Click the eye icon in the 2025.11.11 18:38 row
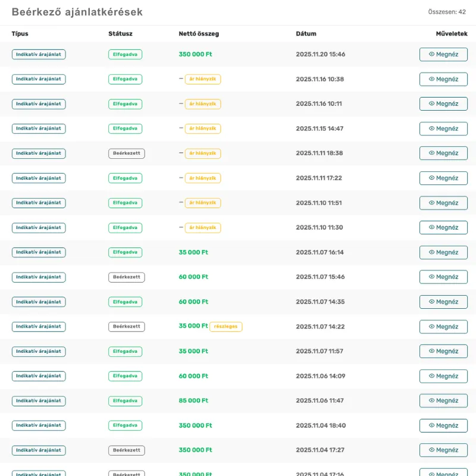 tap(431, 154)
